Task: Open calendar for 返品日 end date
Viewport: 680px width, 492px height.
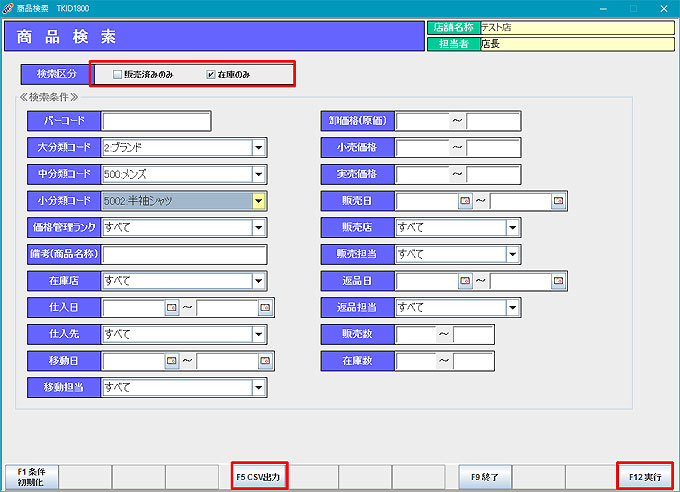Action: (x=558, y=281)
